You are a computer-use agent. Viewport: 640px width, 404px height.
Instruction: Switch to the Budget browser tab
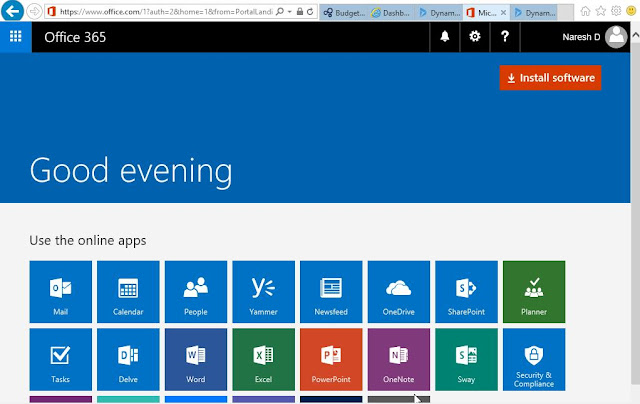(x=344, y=13)
